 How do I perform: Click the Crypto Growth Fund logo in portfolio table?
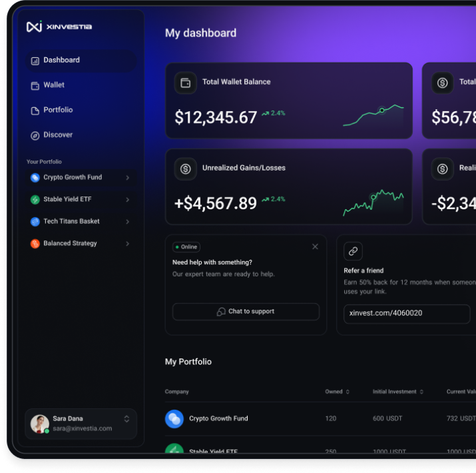[174, 418]
